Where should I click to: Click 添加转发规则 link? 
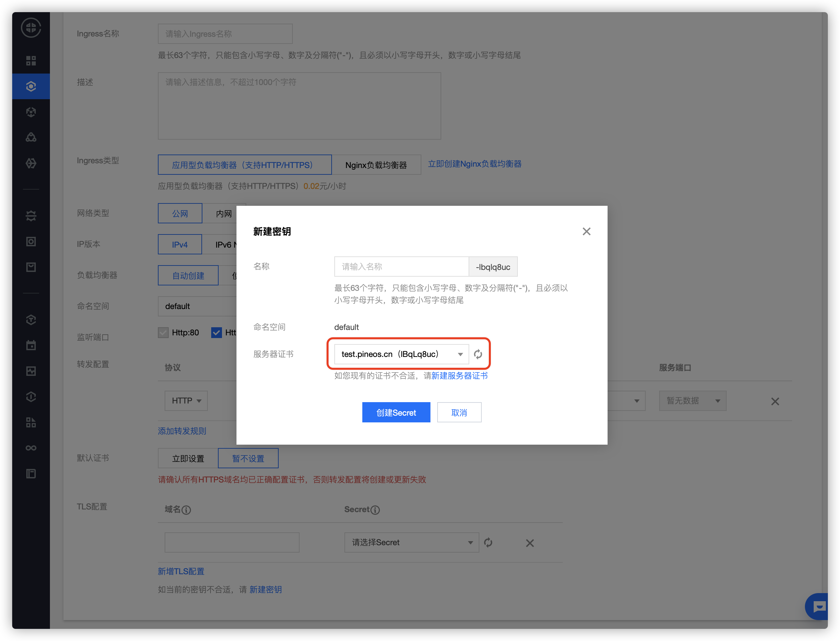click(182, 431)
